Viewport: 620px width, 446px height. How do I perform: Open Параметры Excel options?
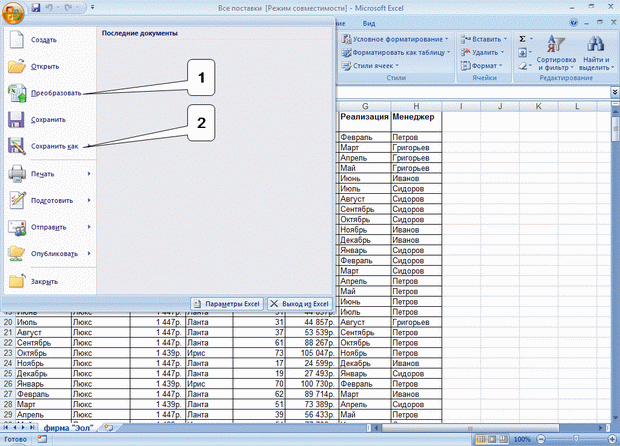point(227,304)
